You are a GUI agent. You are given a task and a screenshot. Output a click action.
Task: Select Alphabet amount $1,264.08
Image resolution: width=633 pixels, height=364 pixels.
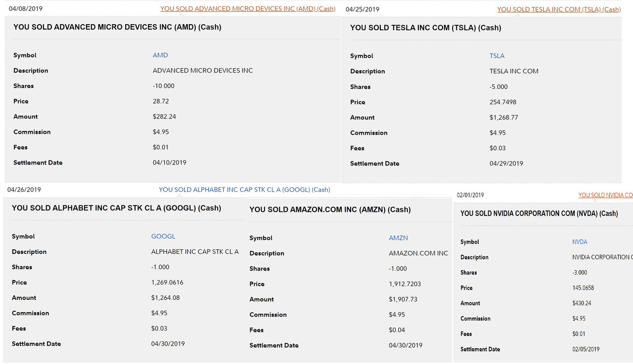click(x=166, y=298)
